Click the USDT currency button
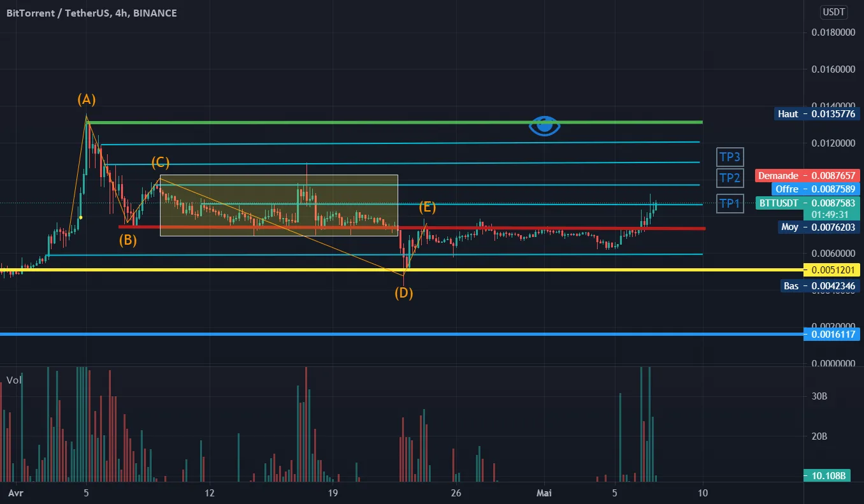 coord(833,11)
